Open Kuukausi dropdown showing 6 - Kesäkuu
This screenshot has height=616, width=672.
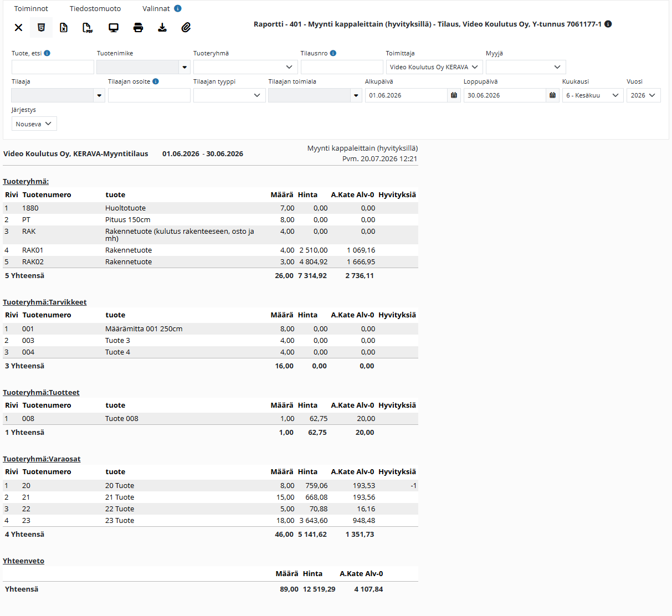click(593, 95)
